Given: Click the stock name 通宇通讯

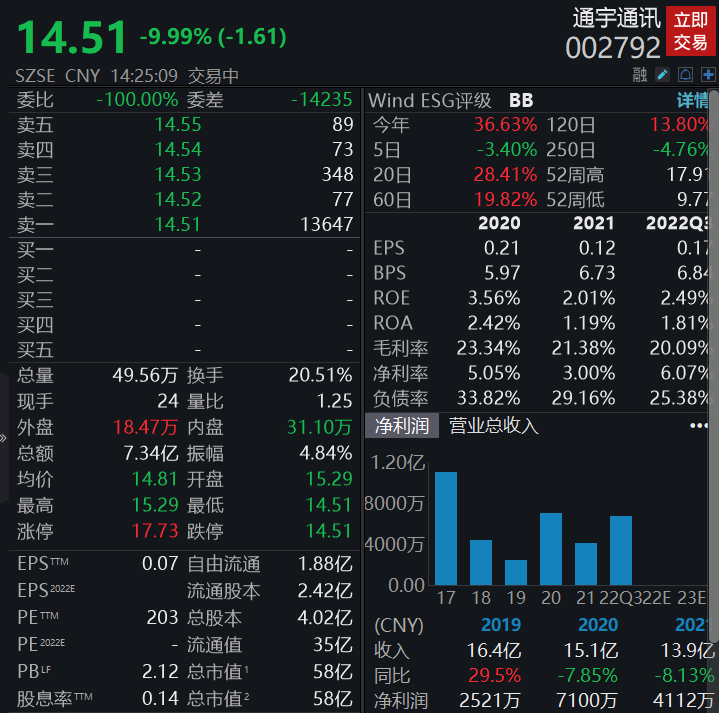Looking at the screenshot, I should point(616,19).
